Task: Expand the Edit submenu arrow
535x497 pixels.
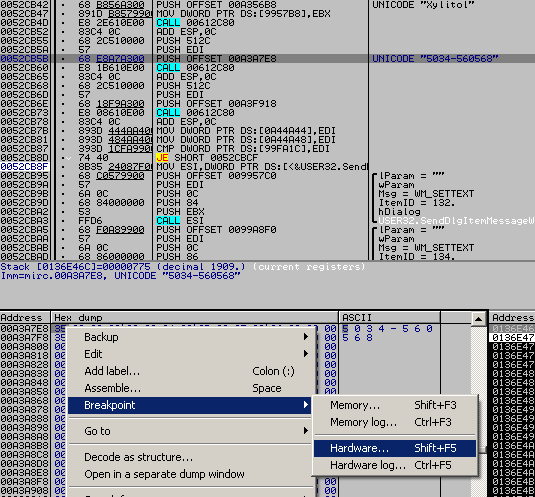Action: [x=306, y=354]
